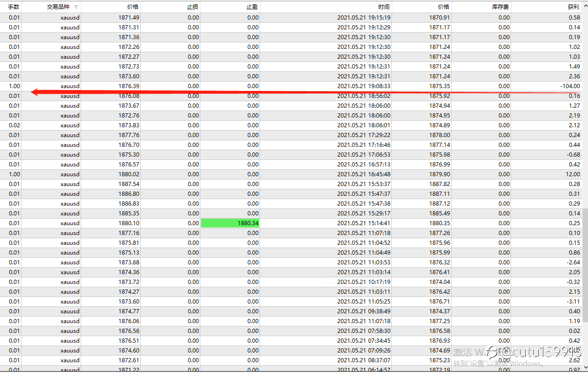Click the profit value -0.68
This screenshot has width=588, height=373.
point(574,155)
